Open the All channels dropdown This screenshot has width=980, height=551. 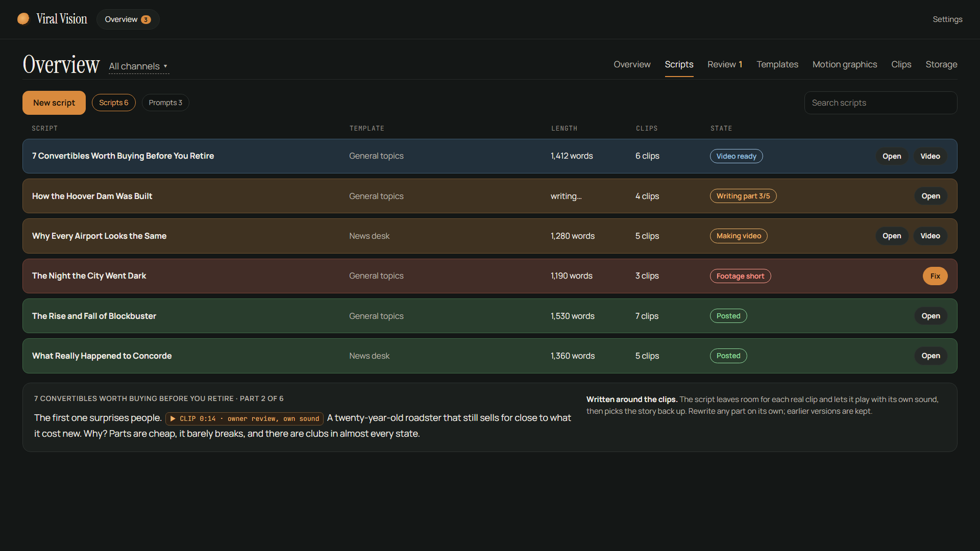[x=138, y=66]
